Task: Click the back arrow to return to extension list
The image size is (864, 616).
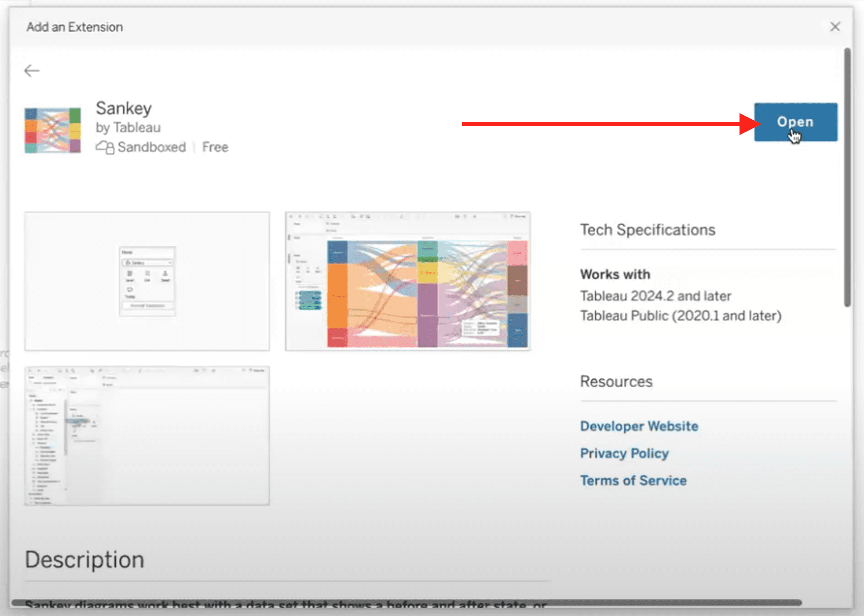Action: click(31, 70)
